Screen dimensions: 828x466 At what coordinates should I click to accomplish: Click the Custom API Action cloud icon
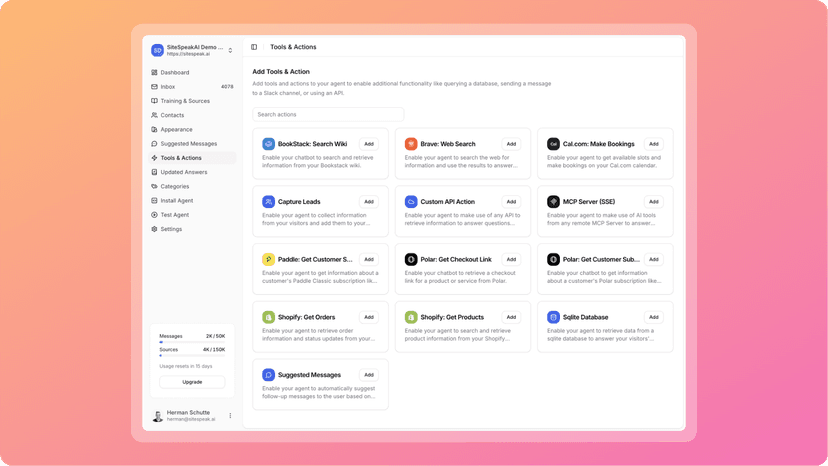coord(411,202)
